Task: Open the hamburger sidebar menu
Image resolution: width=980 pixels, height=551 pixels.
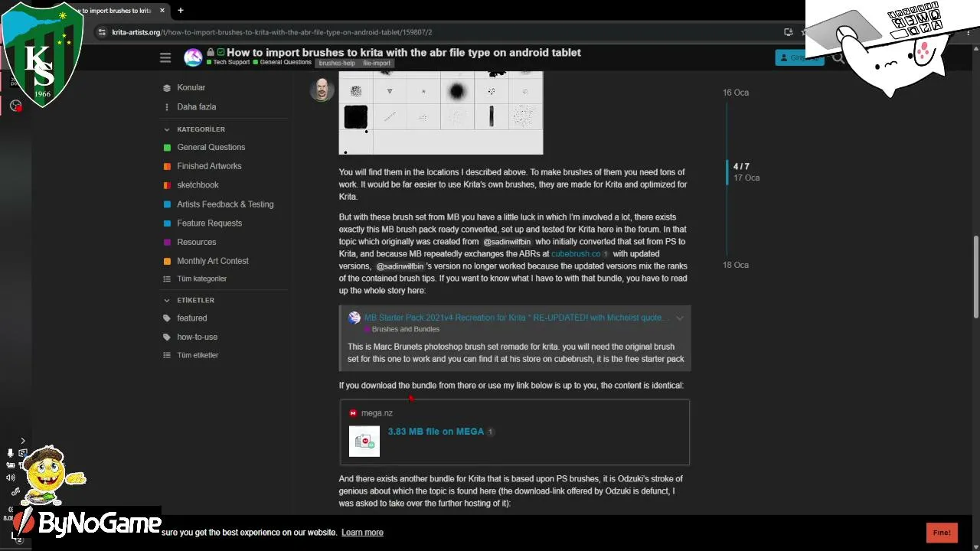Action: (165, 57)
